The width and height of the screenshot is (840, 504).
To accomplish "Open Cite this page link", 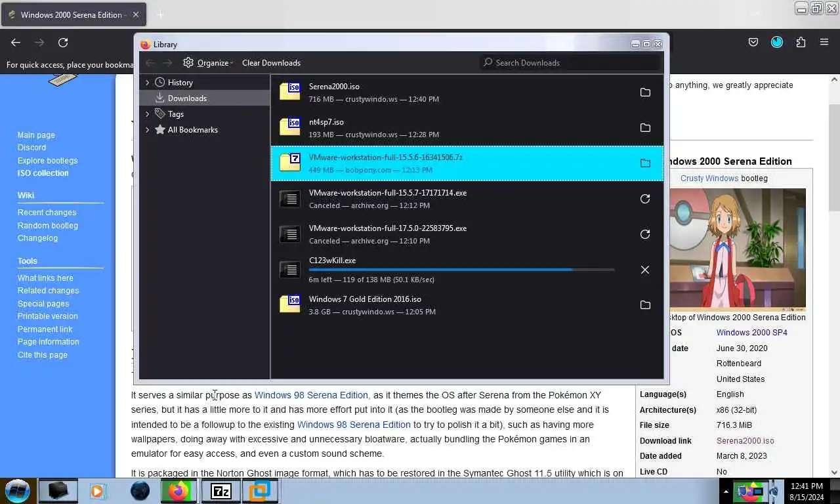I will [x=43, y=355].
